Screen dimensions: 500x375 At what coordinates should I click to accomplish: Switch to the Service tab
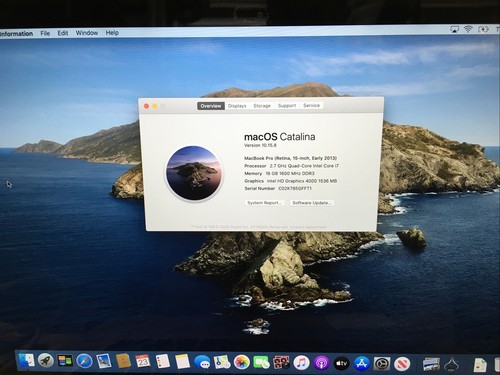point(311,105)
